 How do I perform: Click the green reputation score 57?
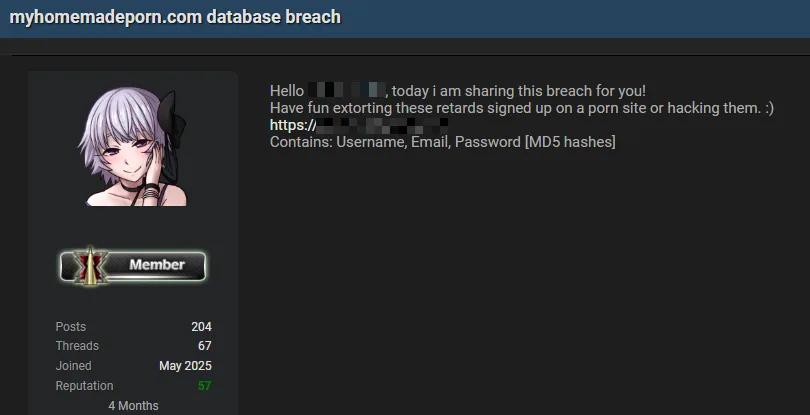(205, 386)
